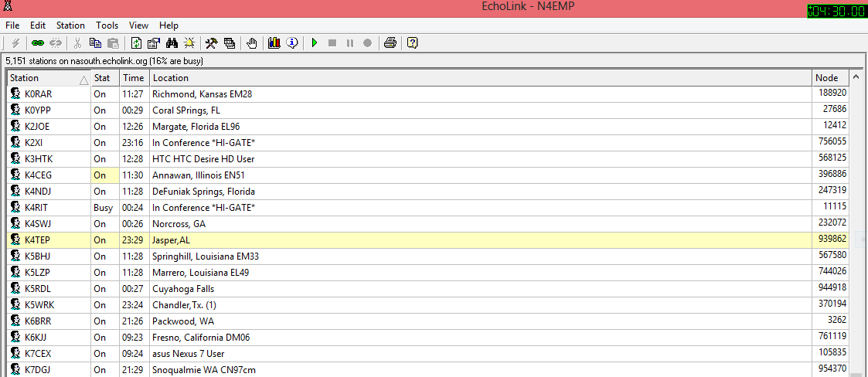This screenshot has width=868, height=377.
Task: Click the station icon beside K4TEP
Action: coord(15,240)
